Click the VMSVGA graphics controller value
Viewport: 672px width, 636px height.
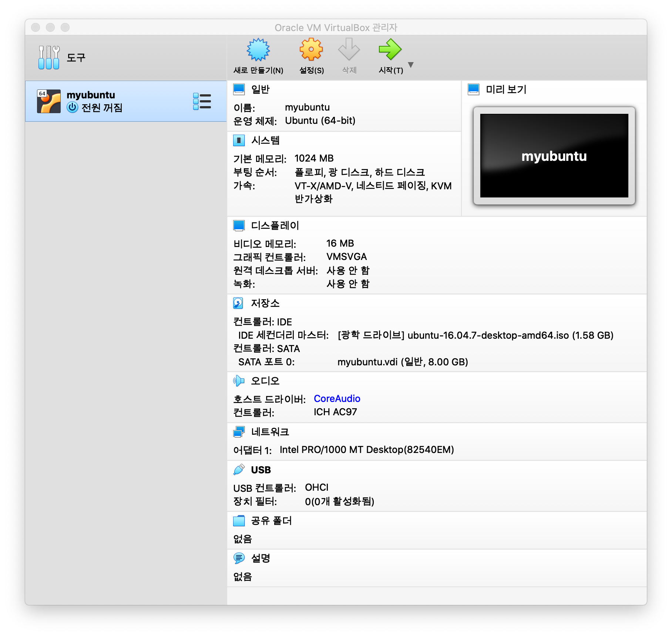click(x=346, y=257)
